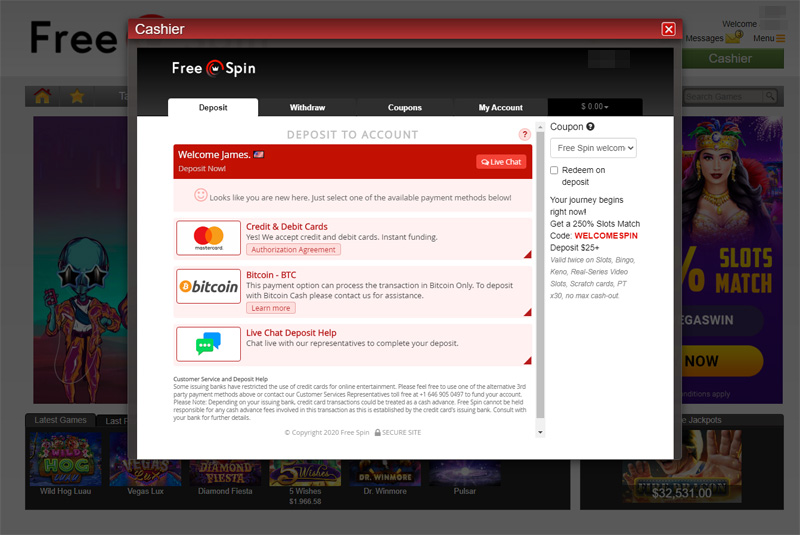Click the favorites star on the background page

(77, 96)
